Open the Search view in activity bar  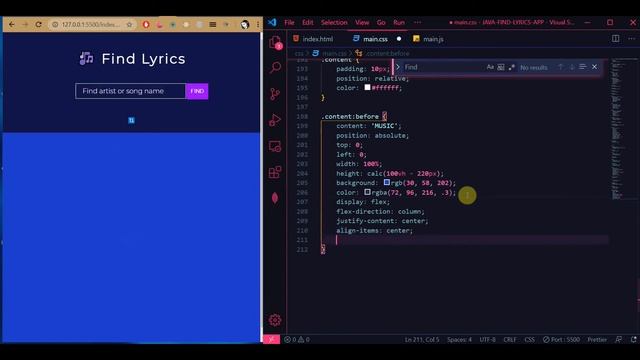coord(275,67)
